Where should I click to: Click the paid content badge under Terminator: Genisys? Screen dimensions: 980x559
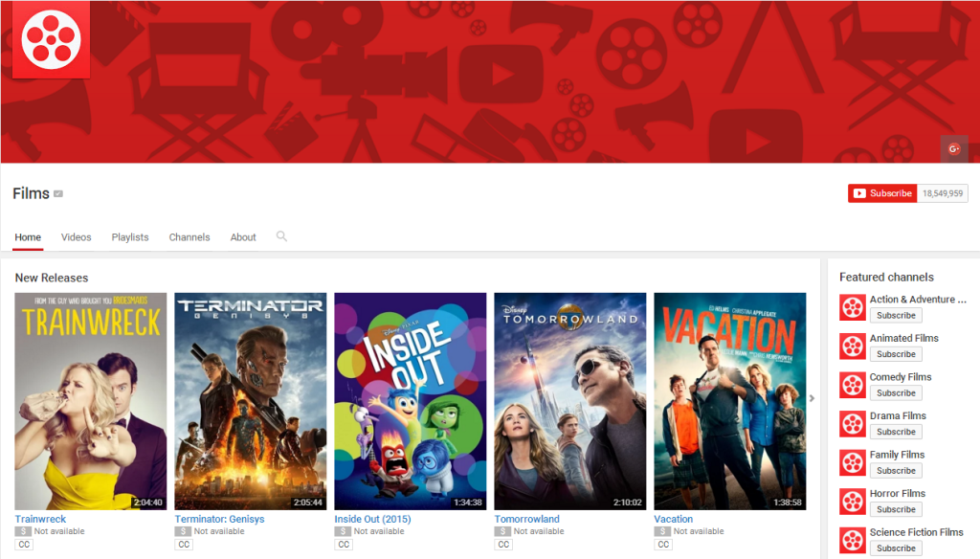click(x=181, y=531)
